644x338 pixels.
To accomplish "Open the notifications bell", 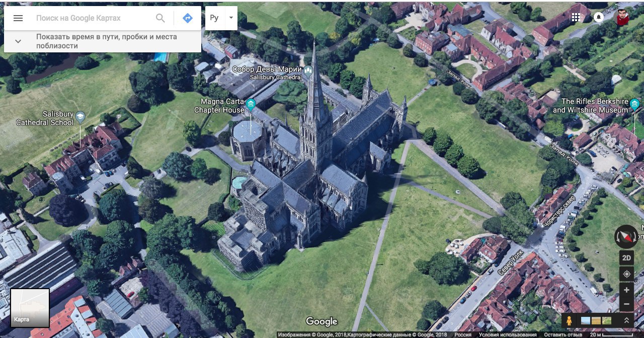I will pos(599,17).
